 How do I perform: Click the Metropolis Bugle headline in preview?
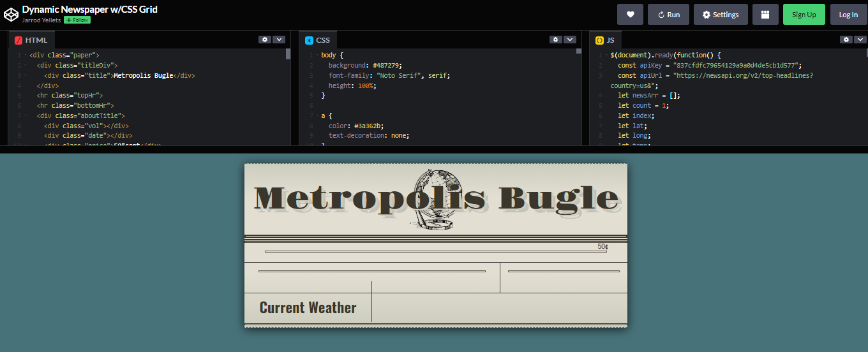click(436, 198)
